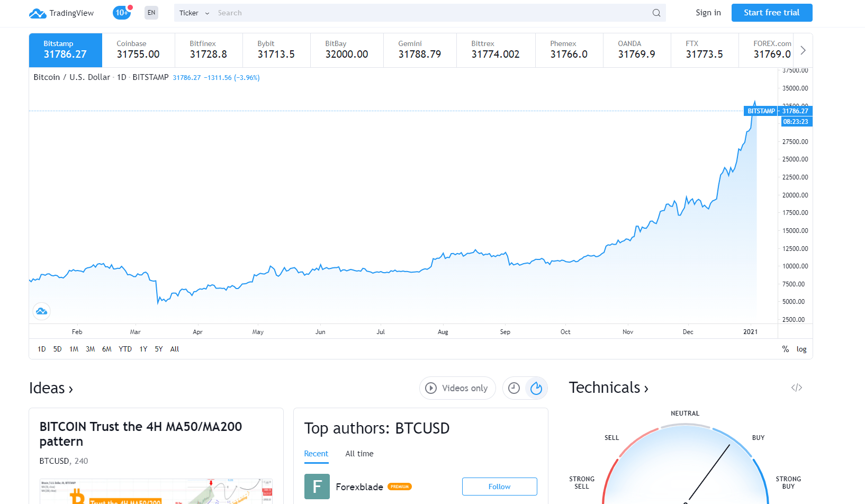Click the PREMIUM badge next to Forexblade

400,487
